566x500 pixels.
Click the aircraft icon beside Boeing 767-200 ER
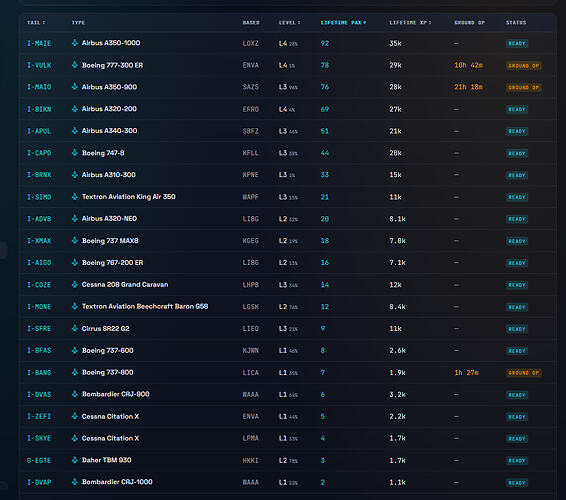[x=75, y=262]
